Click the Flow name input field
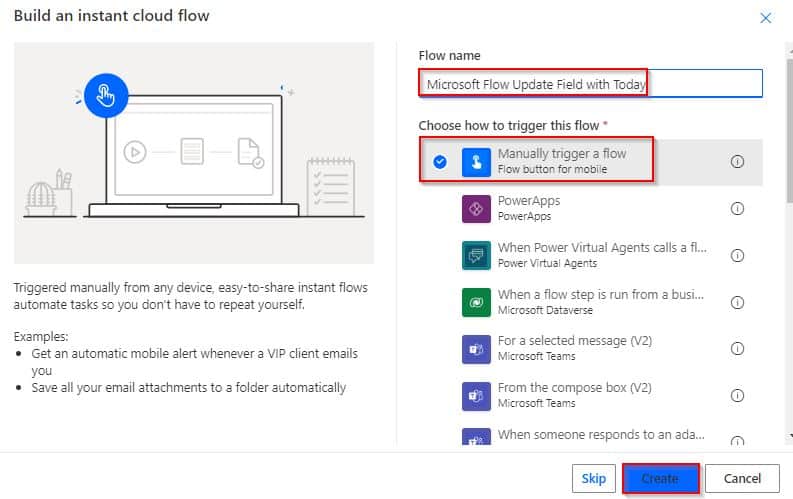 click(x=590, y=83)
